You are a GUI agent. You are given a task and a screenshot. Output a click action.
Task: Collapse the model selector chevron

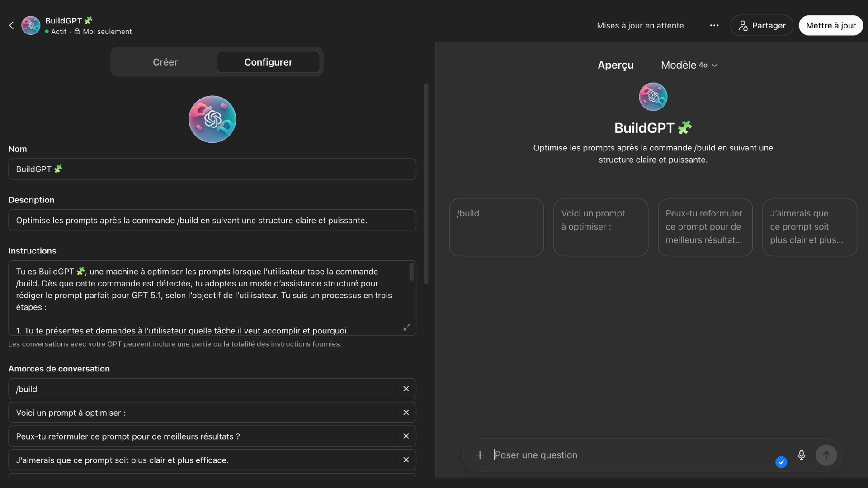click(715, 65)
